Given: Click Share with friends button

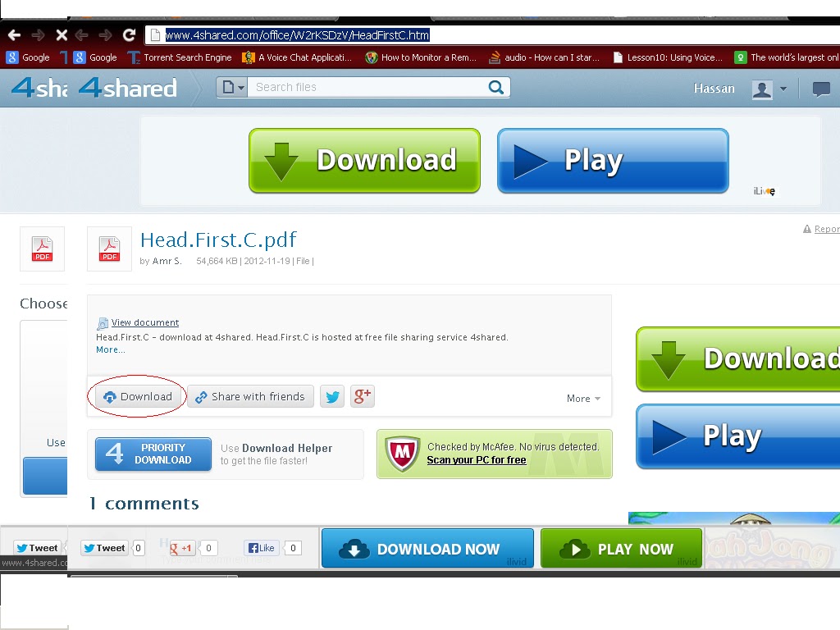Looking at the screenshot, I should tap(250, 396).
